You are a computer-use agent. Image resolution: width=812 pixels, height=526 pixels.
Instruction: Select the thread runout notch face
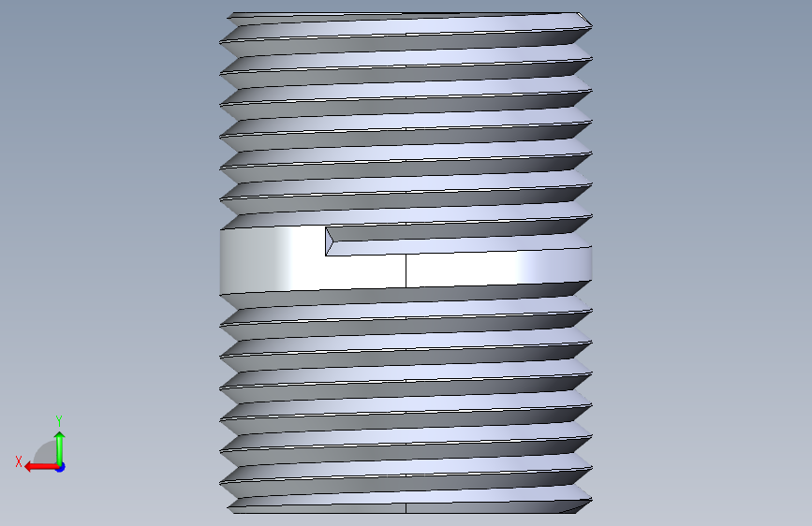pos(330,241)
